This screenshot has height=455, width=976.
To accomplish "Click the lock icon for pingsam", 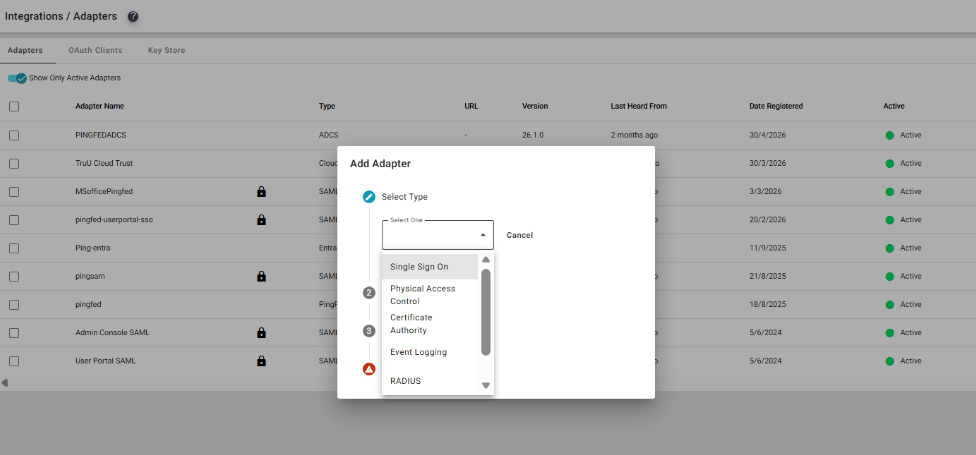I will [x=261, y=276].
